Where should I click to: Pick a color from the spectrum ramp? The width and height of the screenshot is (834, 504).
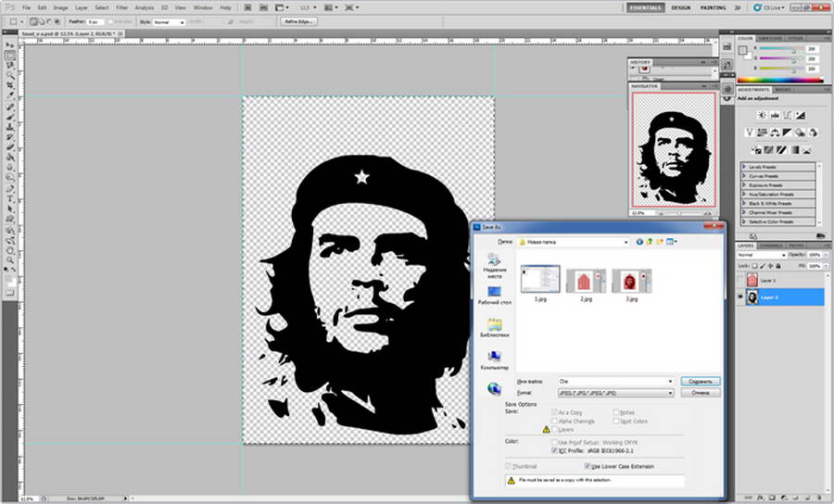tap(779, 81)
